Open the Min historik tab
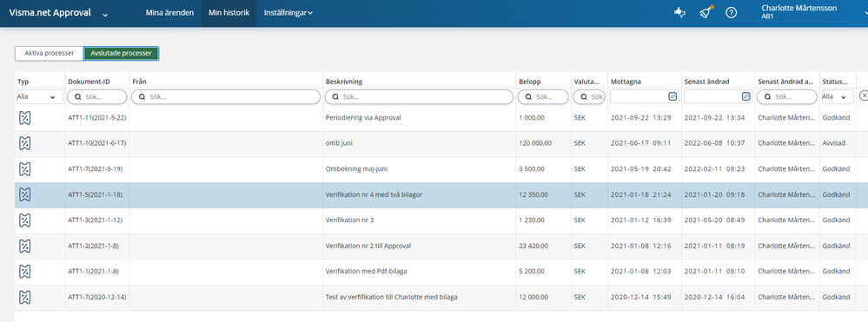Viewport: 868px width, 322px height. pos(229,13)
